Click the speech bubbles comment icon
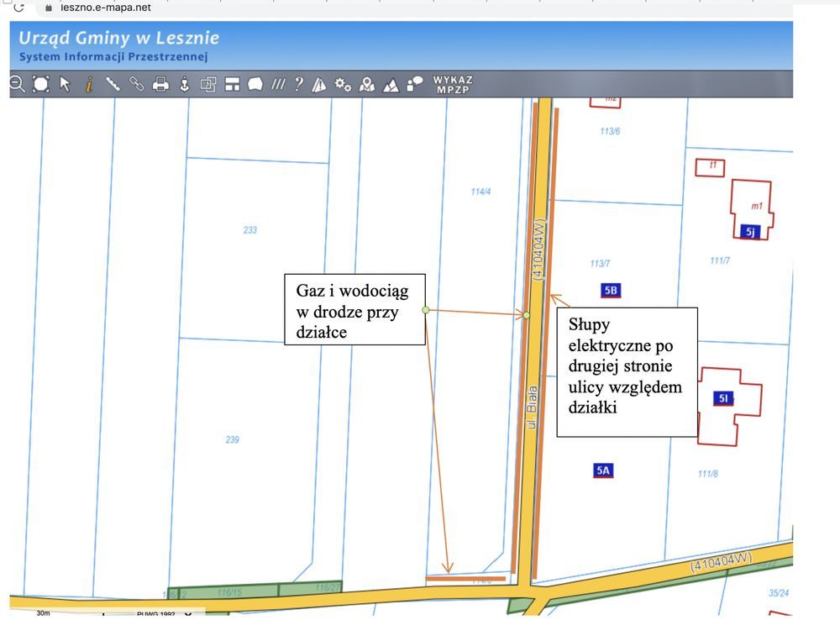The height and width of the screenshot is (620, 840). point(415,84)
